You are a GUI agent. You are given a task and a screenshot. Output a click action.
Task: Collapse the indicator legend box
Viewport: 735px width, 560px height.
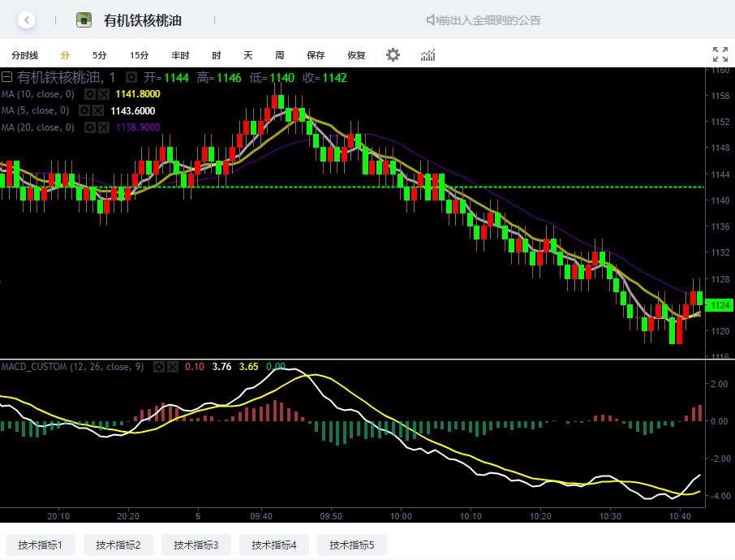(x=6, y=78)
